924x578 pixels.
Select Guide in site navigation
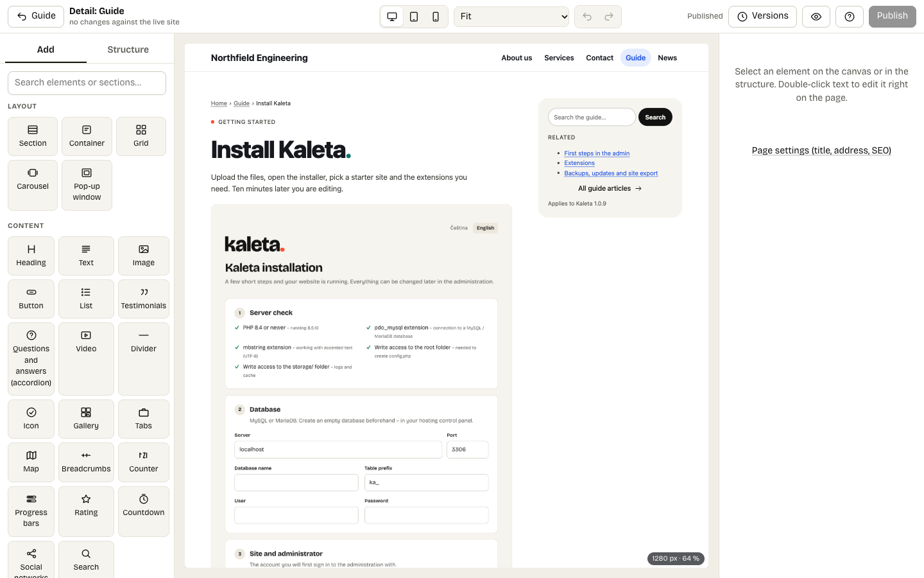(635, 58)
